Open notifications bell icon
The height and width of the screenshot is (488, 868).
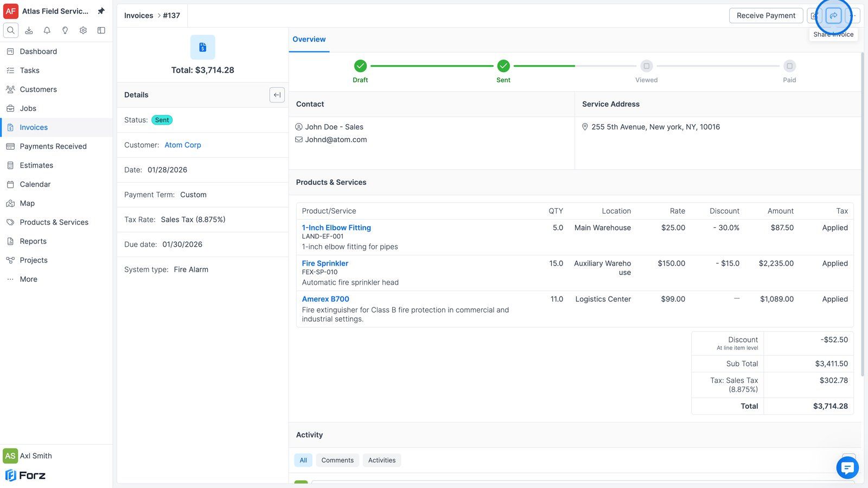pyautogui.click(x=47, y=30)
